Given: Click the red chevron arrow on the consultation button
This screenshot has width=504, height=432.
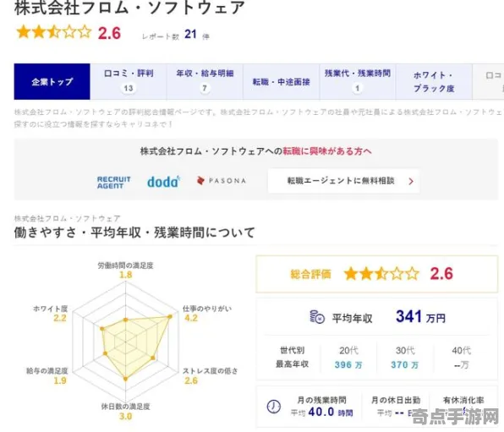Looking at the screenshot, I should 411,181.
